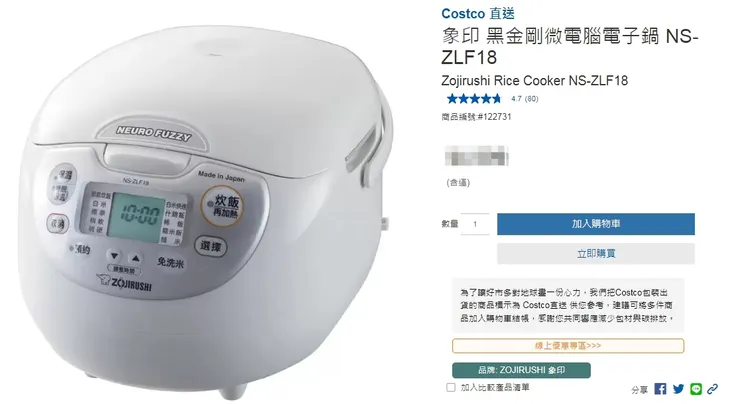
Task: Buy now using 立即購買 button
Action: (x=596, y=253)
